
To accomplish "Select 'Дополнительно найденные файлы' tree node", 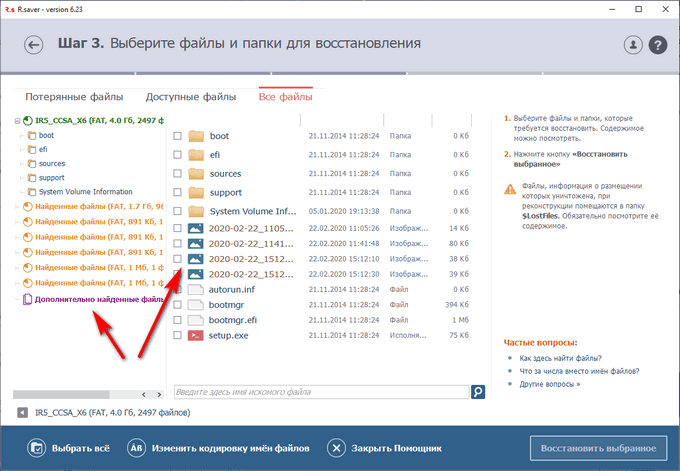I will click(98, 299).
